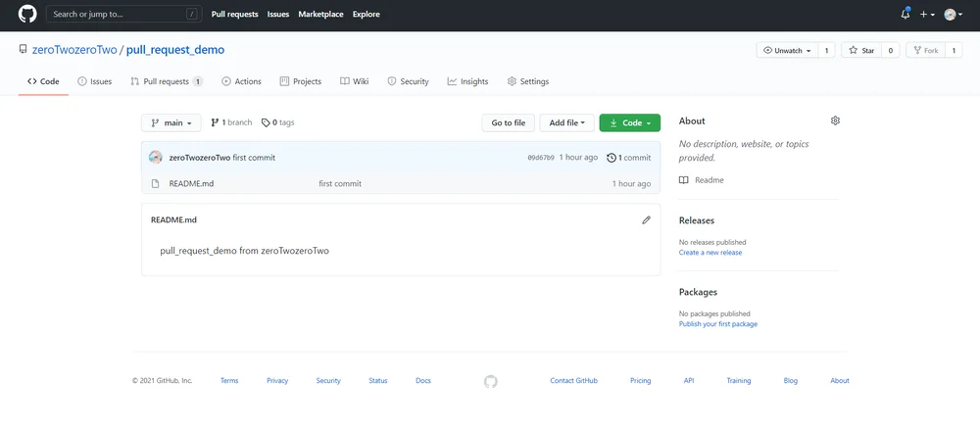Click the Fork button

pyautogui.click(x=926, y=51)
